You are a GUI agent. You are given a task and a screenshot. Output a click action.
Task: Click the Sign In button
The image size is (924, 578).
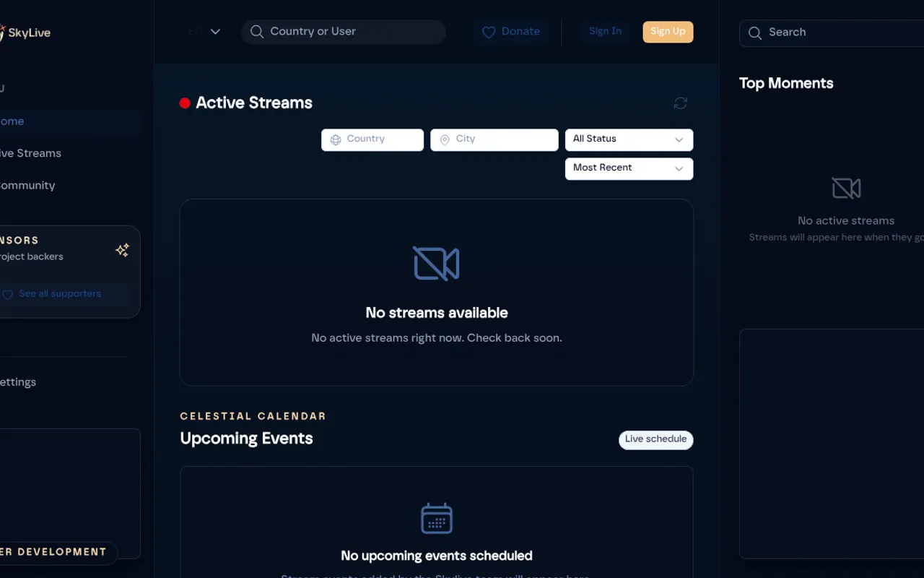tap(605, 32)
